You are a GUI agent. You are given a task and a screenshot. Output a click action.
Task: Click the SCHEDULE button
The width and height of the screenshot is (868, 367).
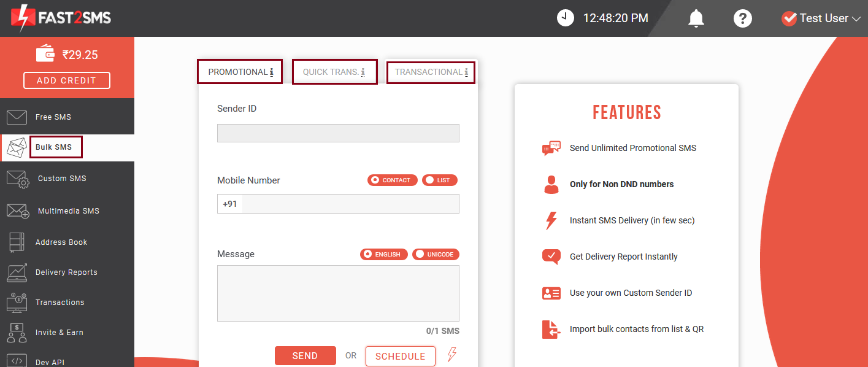click(401, 357)
